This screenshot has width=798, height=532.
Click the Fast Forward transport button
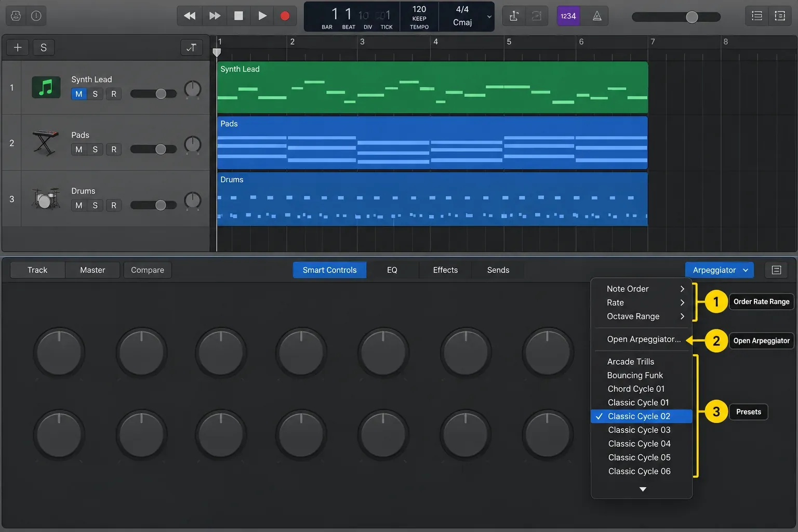click(x=215, y=16)
